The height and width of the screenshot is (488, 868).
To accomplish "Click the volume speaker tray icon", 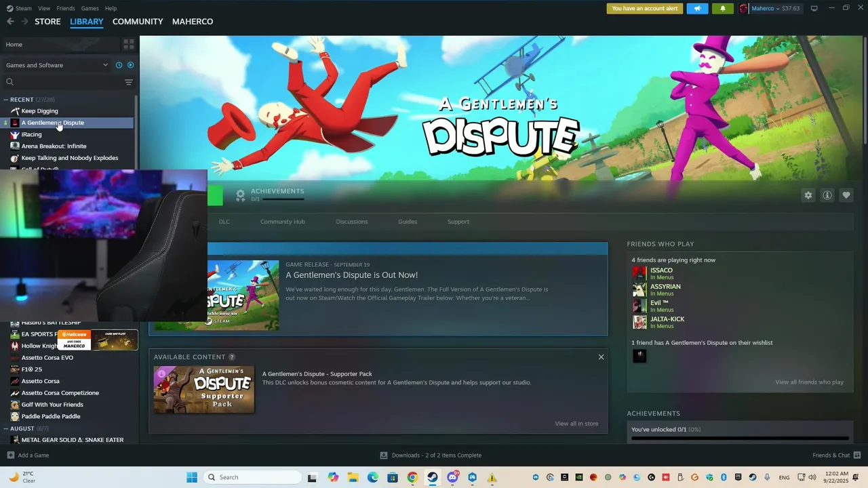I will [x=813, y=477].
